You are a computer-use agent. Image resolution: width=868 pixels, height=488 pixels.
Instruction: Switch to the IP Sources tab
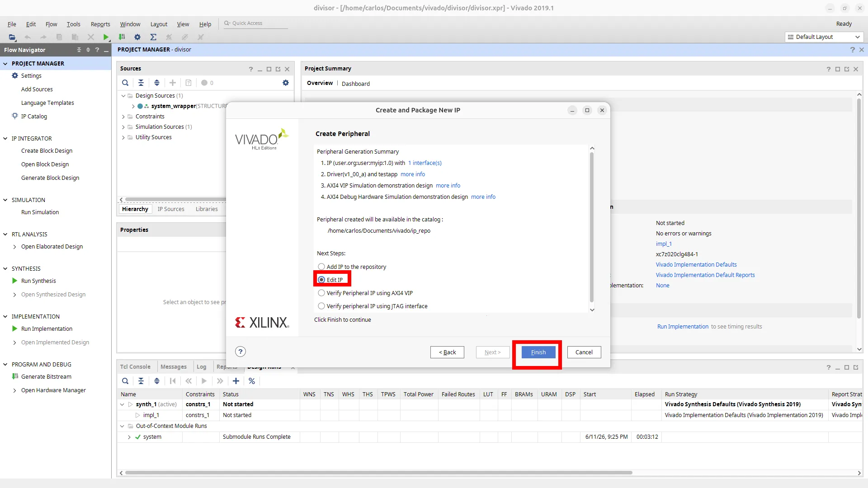(x=171, y=209)
